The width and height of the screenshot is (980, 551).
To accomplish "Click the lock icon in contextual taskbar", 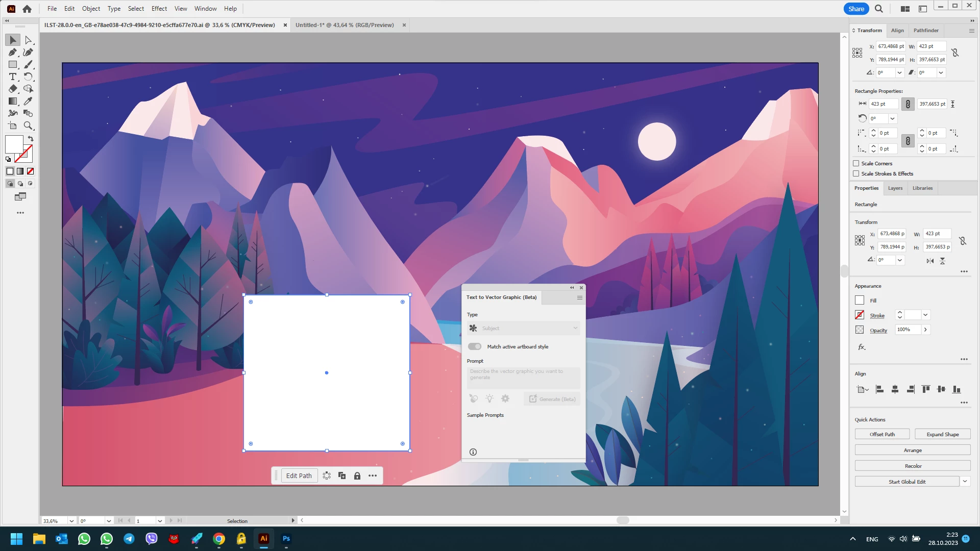I will (357, 475).
